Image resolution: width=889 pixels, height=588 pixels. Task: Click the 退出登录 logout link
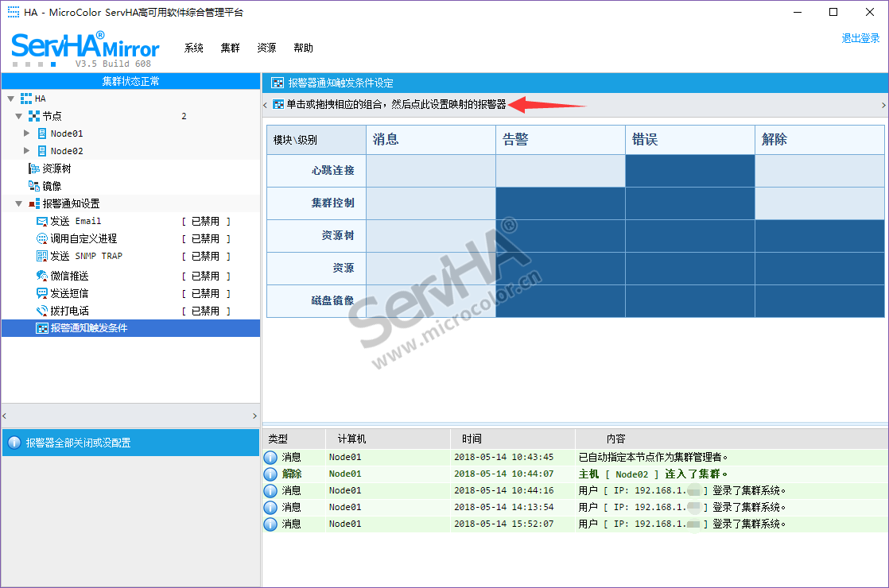(860, 38)
